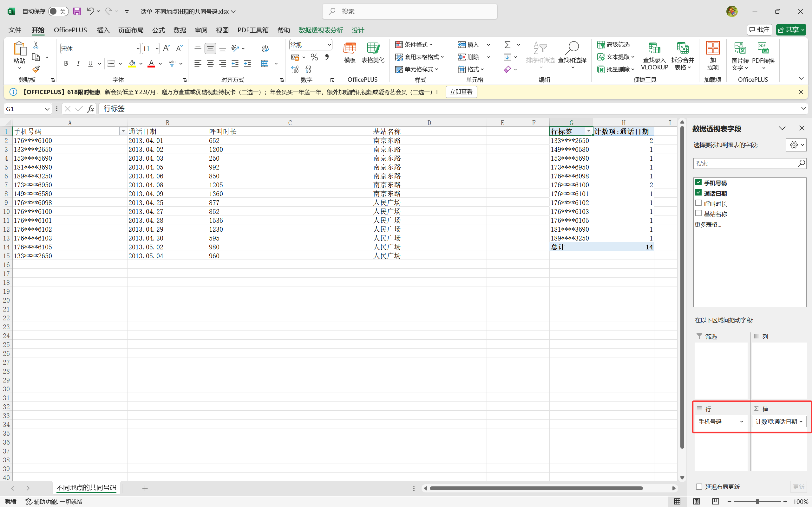Expand the 行标签 filter dropdown in G1
This screenshot has width=812, height=507.
point(588,131)
